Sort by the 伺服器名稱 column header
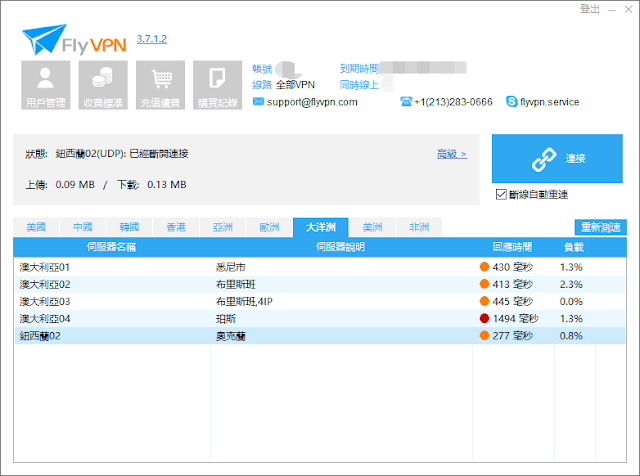 111,247
